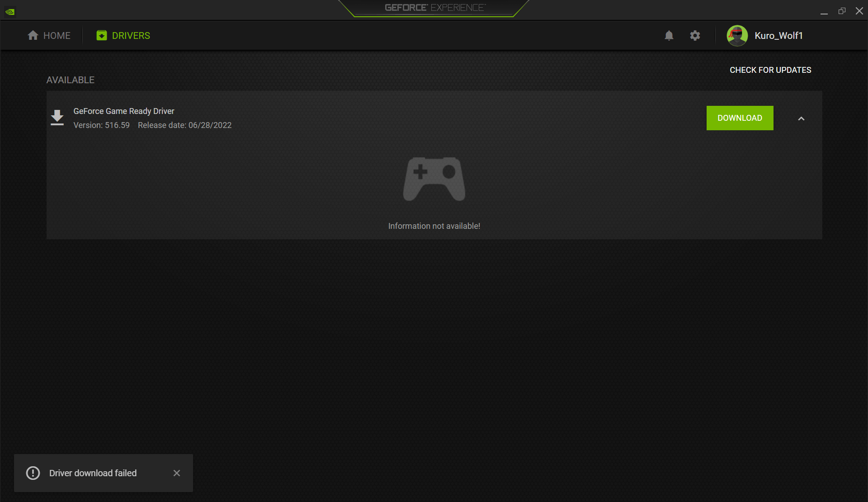
Task: Restore down the GeForce Experience window
Action: click(x=842, y=11)
